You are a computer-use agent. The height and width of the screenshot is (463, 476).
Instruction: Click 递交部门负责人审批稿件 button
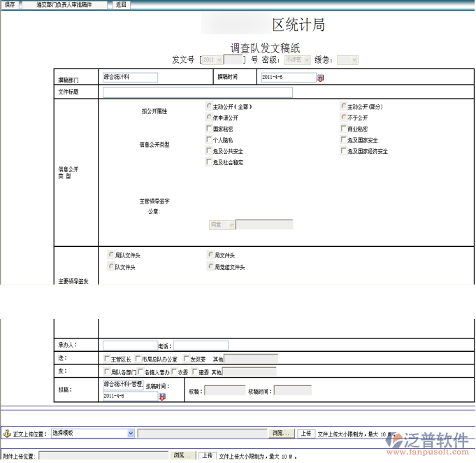[x=64, y=5]
